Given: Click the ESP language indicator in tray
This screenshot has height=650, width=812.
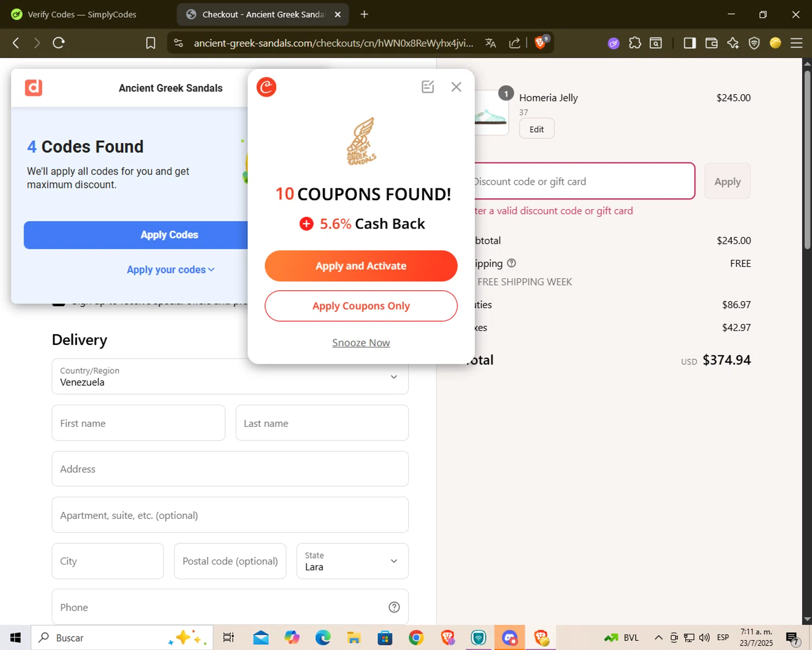Looking at the screenshot, I should [x=723, y=638].
